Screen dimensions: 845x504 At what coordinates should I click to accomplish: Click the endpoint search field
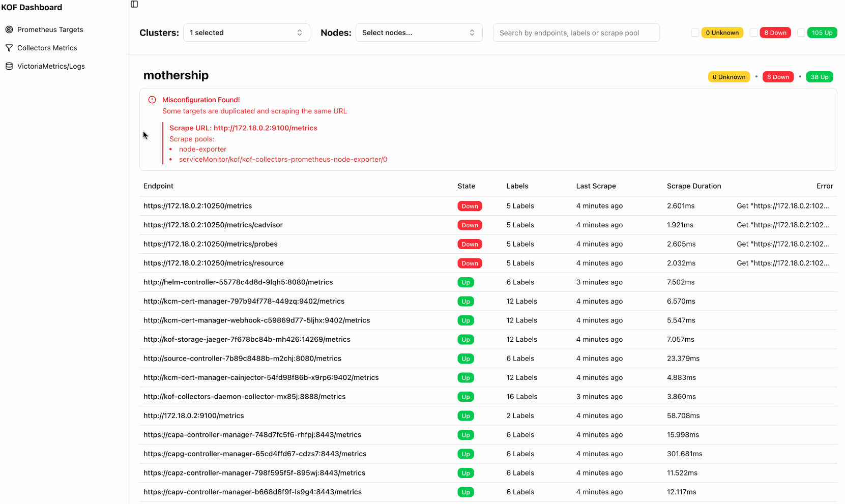click(x=576, y=32)
